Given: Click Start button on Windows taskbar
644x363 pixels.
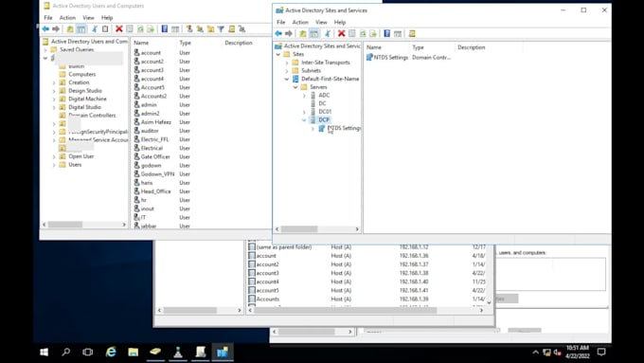Looking at the screenshot, I should pyautogui.click(x=44, y=352).
